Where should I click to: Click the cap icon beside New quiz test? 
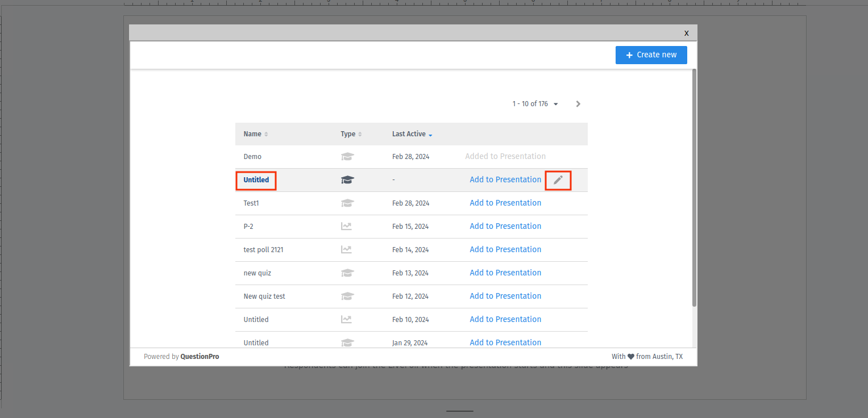click(x=347, y=296)
